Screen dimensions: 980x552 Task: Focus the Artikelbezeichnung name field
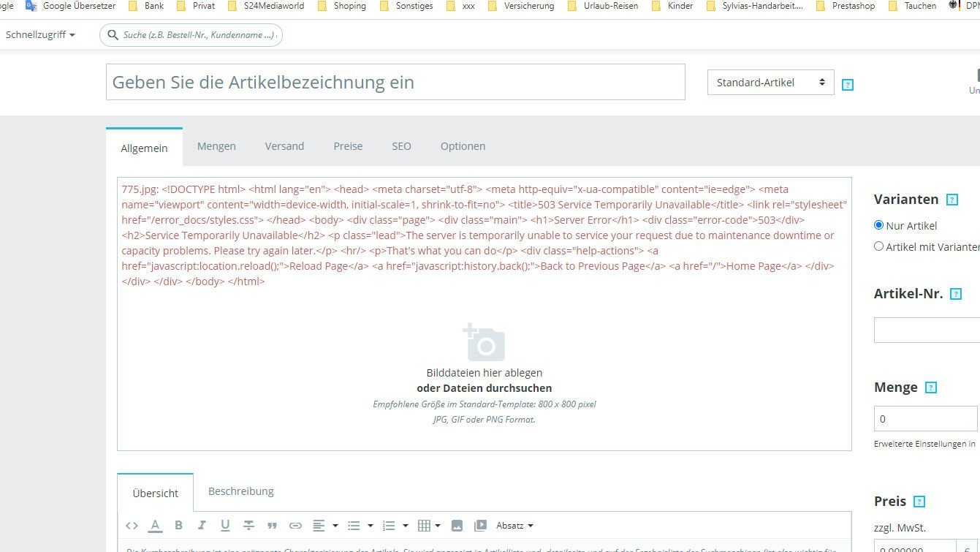395,82
